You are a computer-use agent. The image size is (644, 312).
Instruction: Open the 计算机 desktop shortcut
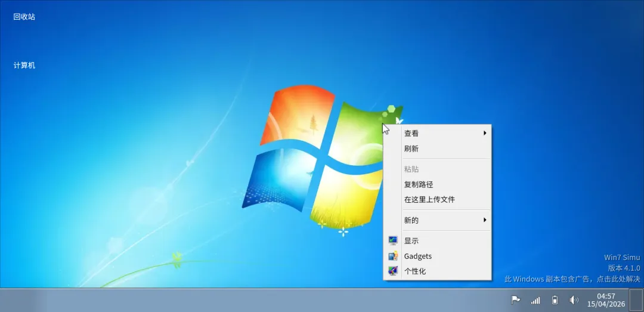[x=24, y=66]
